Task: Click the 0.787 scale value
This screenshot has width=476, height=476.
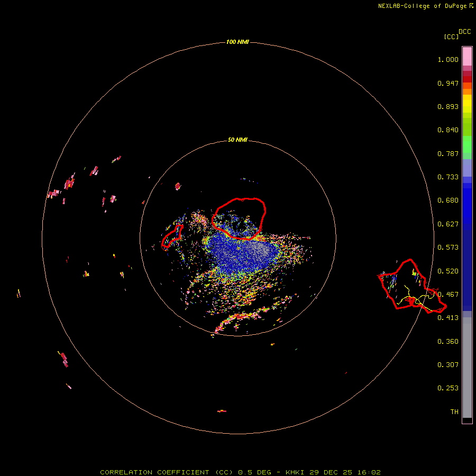Action: pyautogui.click(x=448, y=153)
